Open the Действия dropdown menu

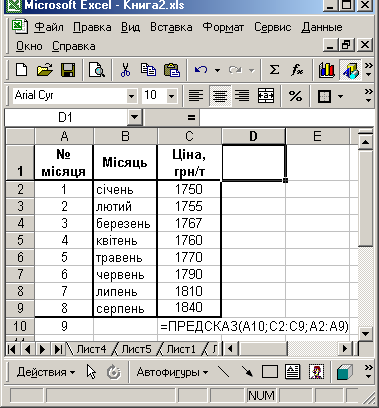[46, 372]
